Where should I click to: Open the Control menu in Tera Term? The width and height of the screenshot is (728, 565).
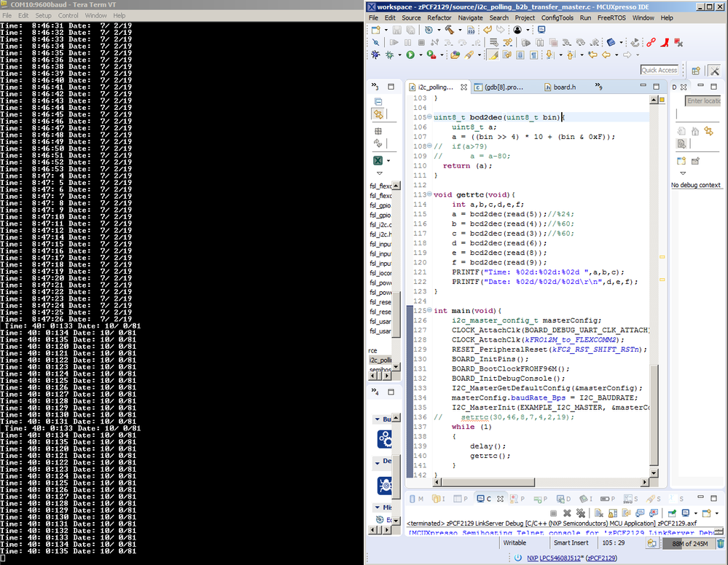click(x=69, y=15)
